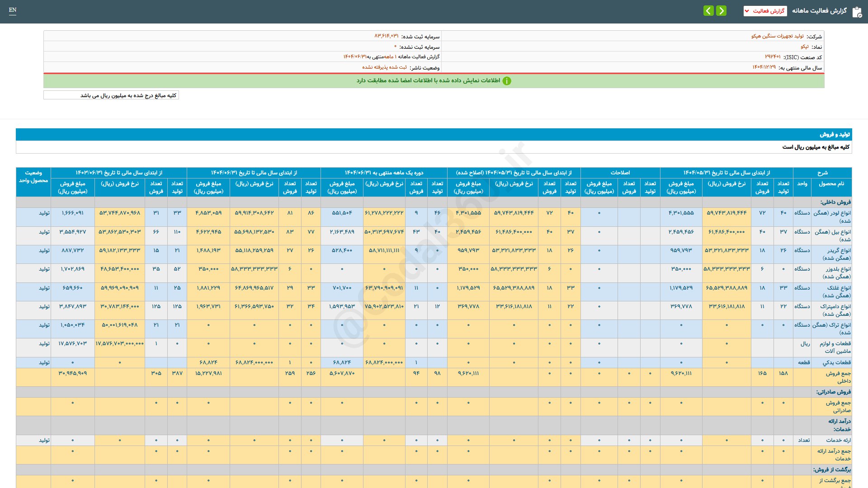Click the اصلاحات column group header
This screenshot has width=868, height=488.
pos(620,173)
